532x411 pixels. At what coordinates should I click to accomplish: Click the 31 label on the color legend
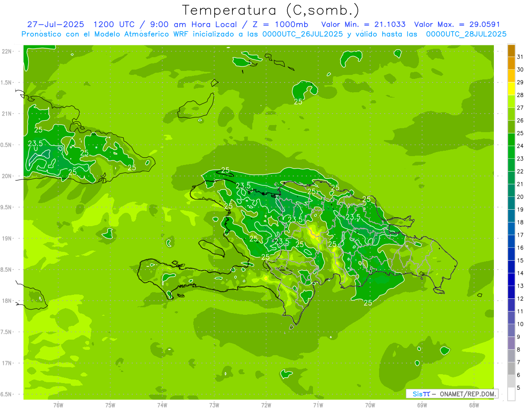[x=520, y=57]
